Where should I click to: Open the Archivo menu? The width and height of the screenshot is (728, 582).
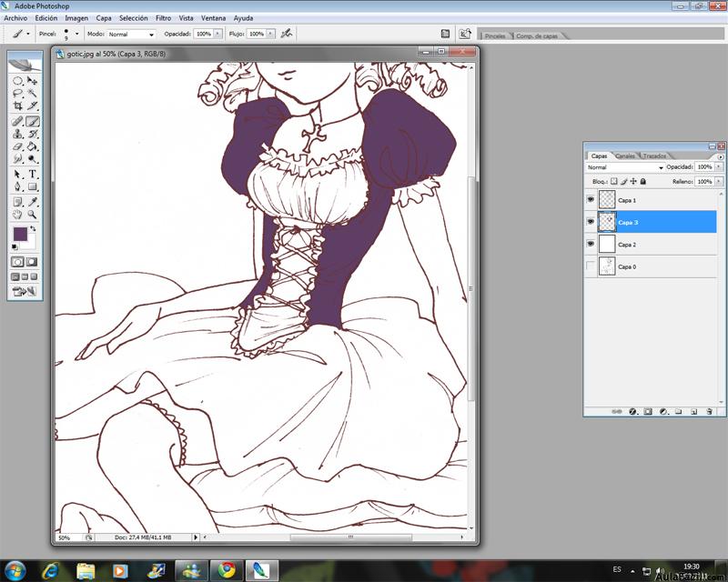15,18
